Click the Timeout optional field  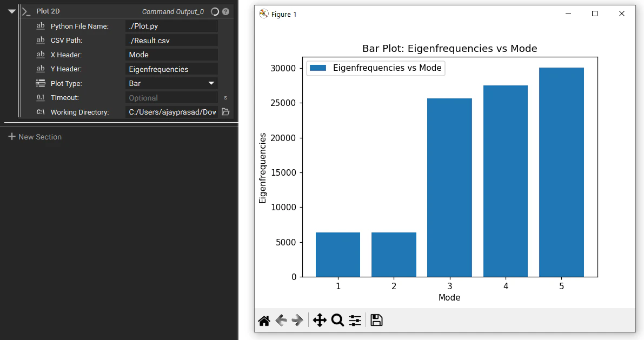tap(171, 98)
